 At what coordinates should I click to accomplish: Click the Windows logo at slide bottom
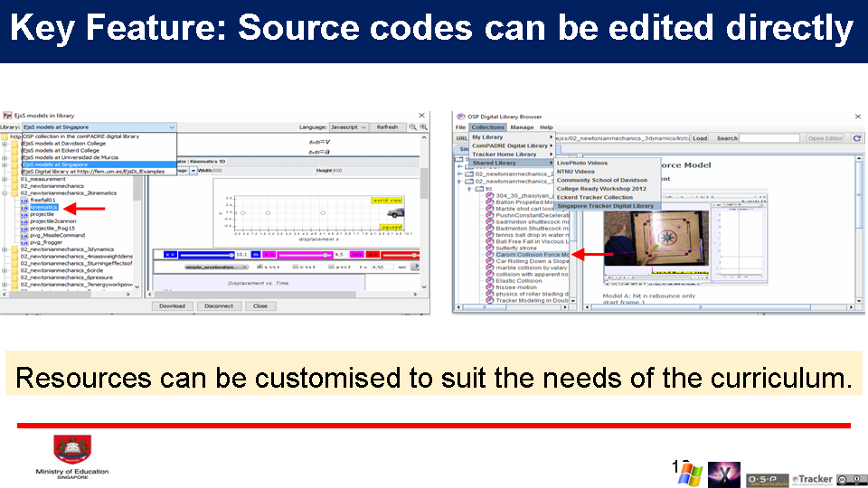(690, 474)
